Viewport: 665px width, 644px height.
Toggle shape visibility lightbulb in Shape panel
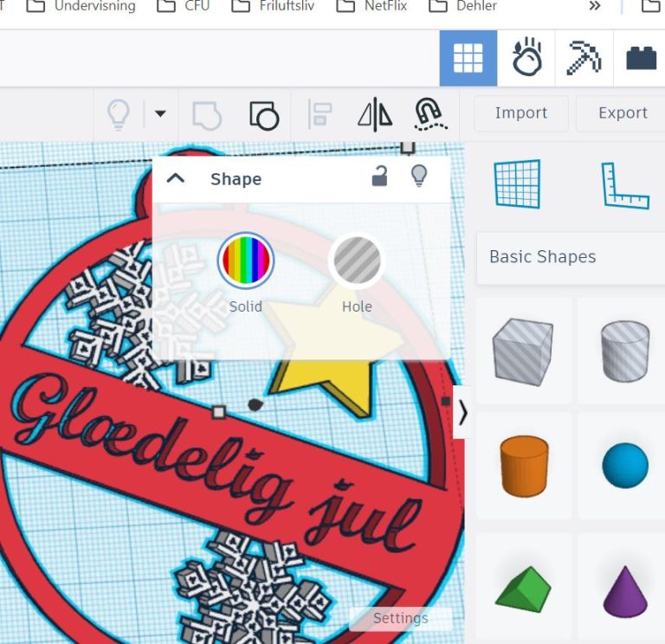click(419, 177)
